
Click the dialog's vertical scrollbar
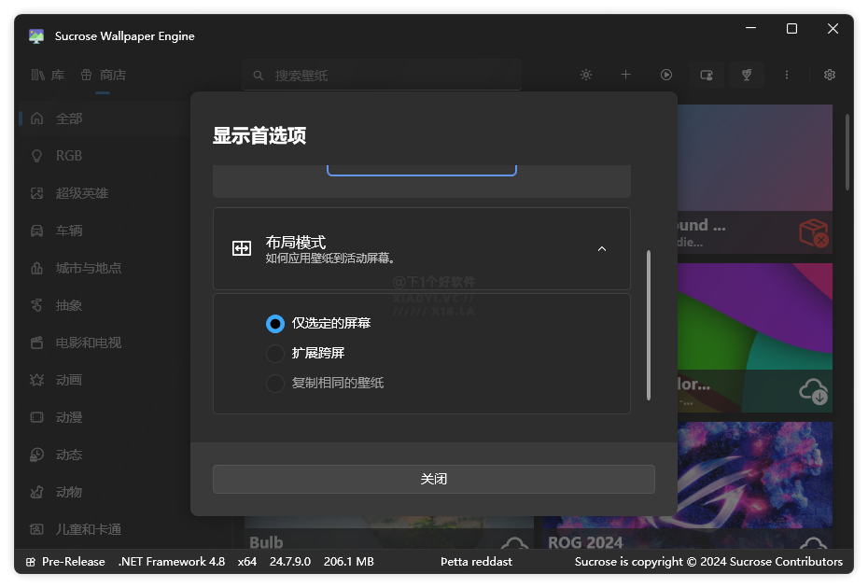tap(649, 326)
